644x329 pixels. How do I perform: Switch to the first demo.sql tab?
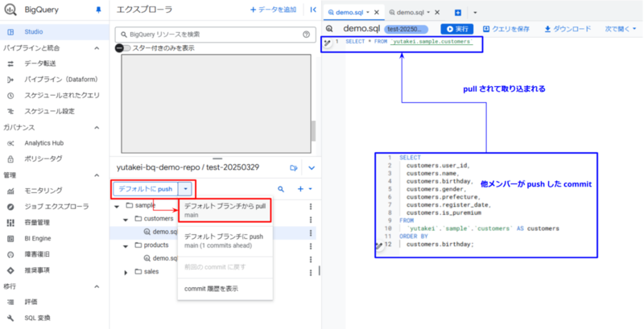(x=349, y=12)
